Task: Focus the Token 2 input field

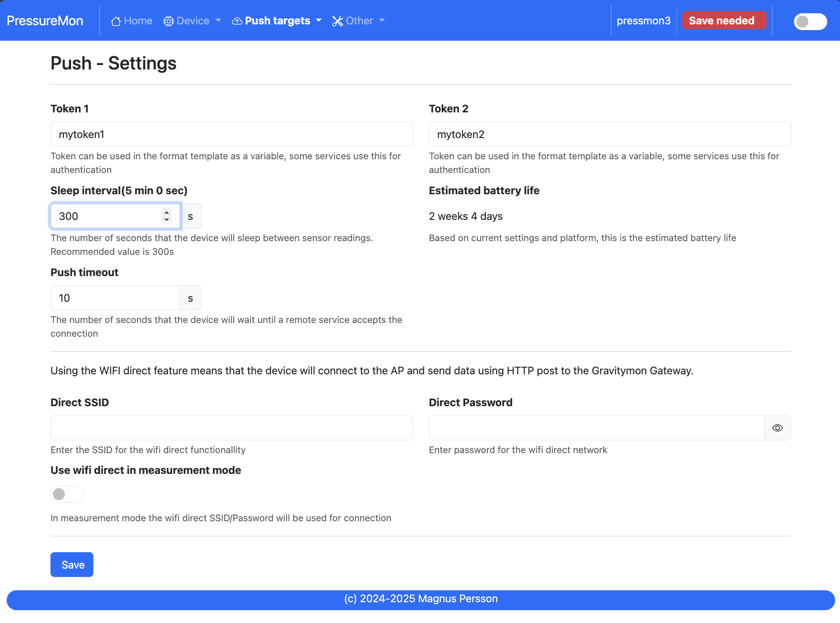Action: click(610, 134)
